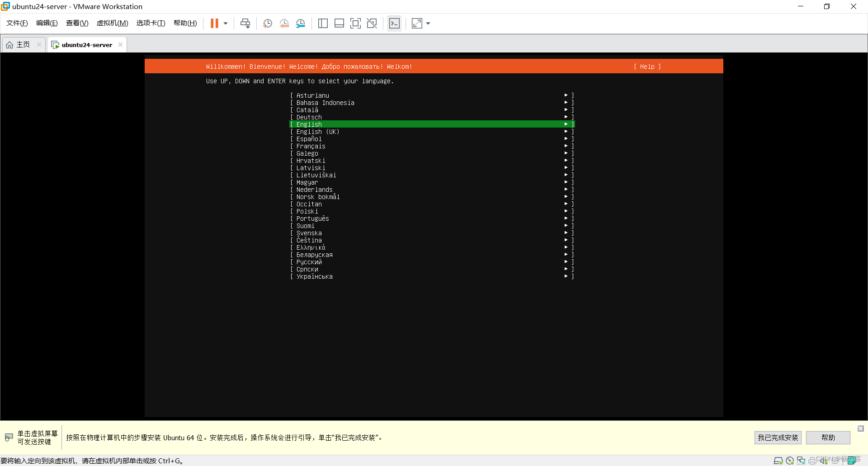
Task: Click the home icon on 主页 tab
Action: point(9,45)
